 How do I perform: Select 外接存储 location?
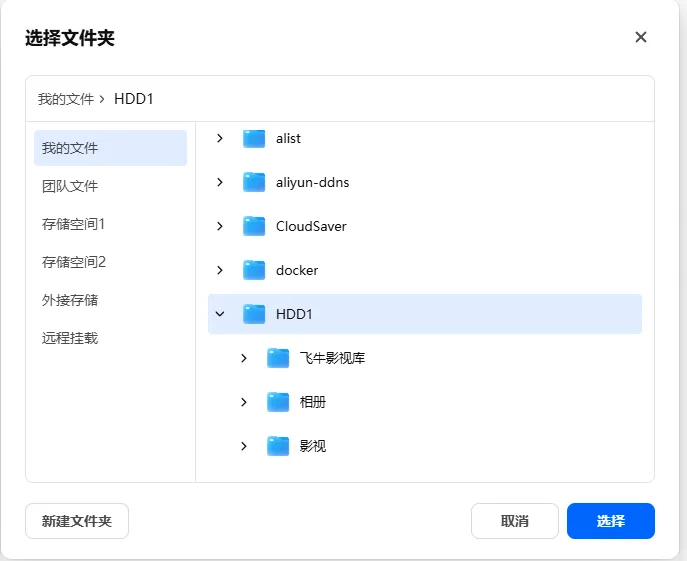click(70, 300)
